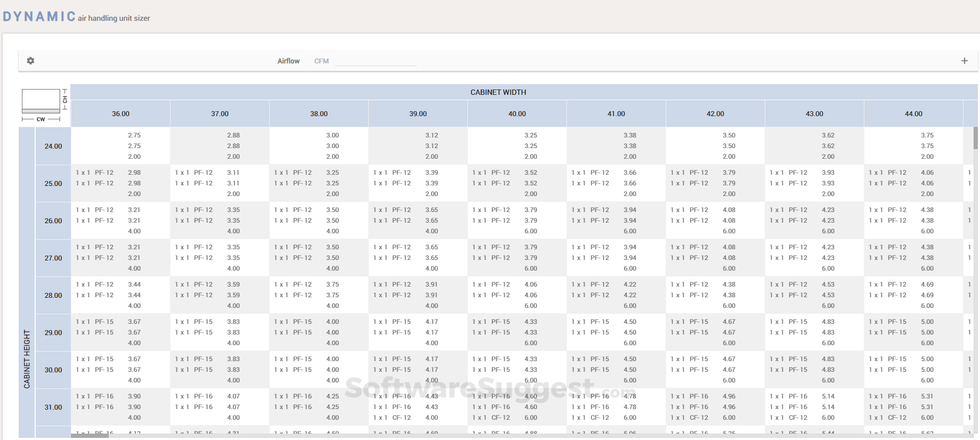This screenshot has width=980, height=440.
Task: Click the vertical CABINET HEIGHT label
Action: click(27, 358)
